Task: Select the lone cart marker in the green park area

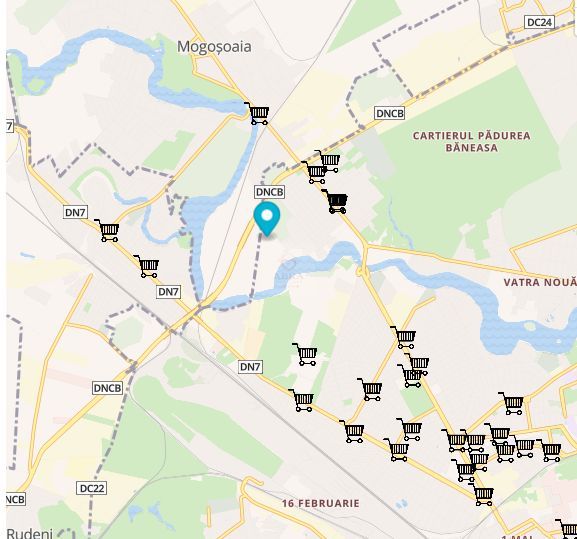Action: (305, 354)
